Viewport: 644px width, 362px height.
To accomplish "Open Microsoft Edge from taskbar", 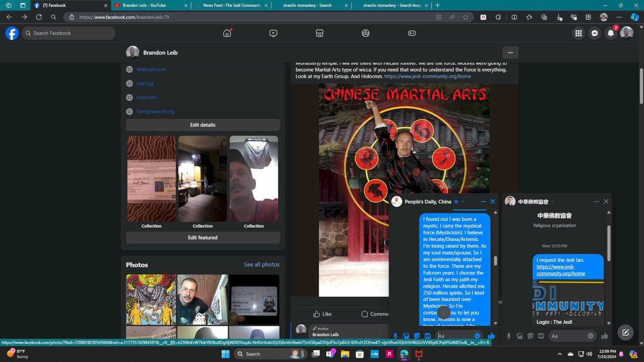I will tap(404, 354).
